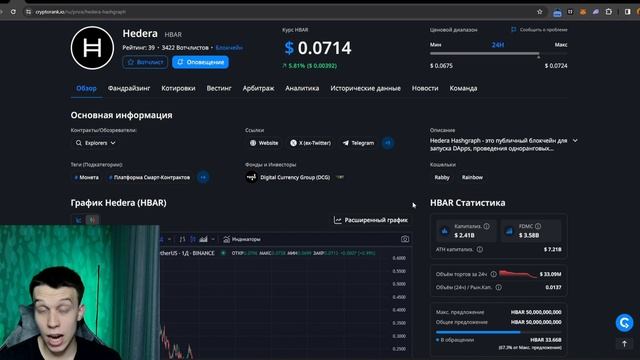The height and width of the screenshot is (360, 640).
Task: Expand the Hedera Hashgraph description
Action: [575, 140]
